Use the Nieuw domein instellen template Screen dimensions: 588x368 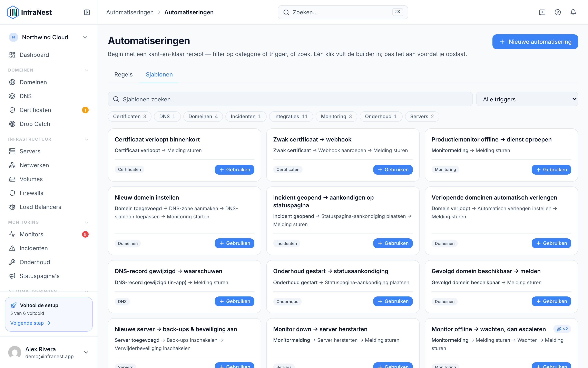coord(234,243)
